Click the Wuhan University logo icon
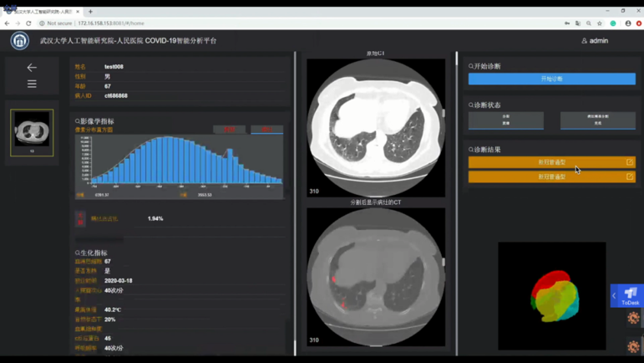 click(x=19, y=40)
